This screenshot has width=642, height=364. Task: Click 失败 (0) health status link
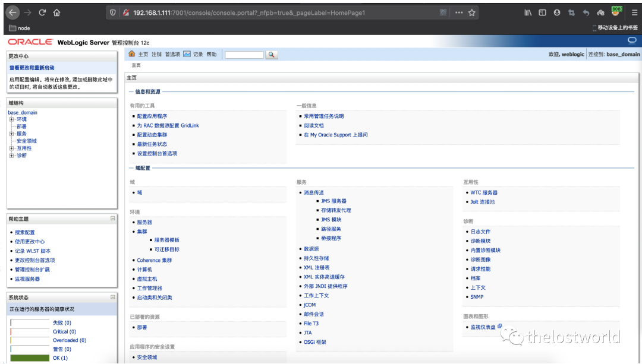[62, 322]
